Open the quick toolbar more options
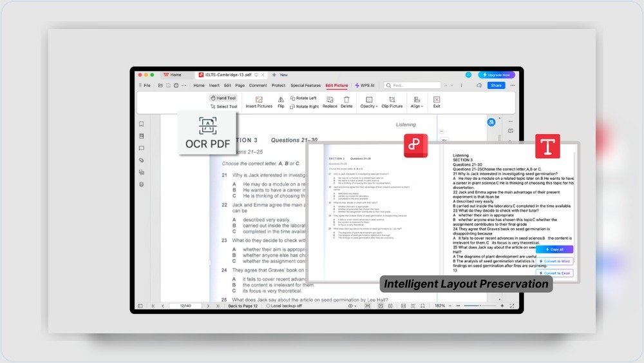 [x=184, y=86]
